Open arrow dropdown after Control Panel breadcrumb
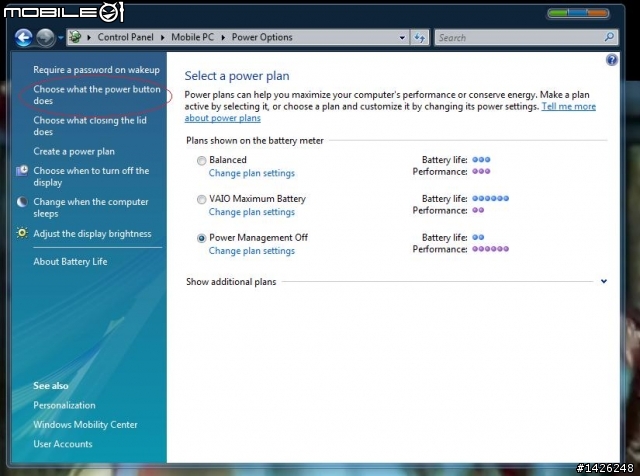The image size is (640, 476). [x=162, y=38]
